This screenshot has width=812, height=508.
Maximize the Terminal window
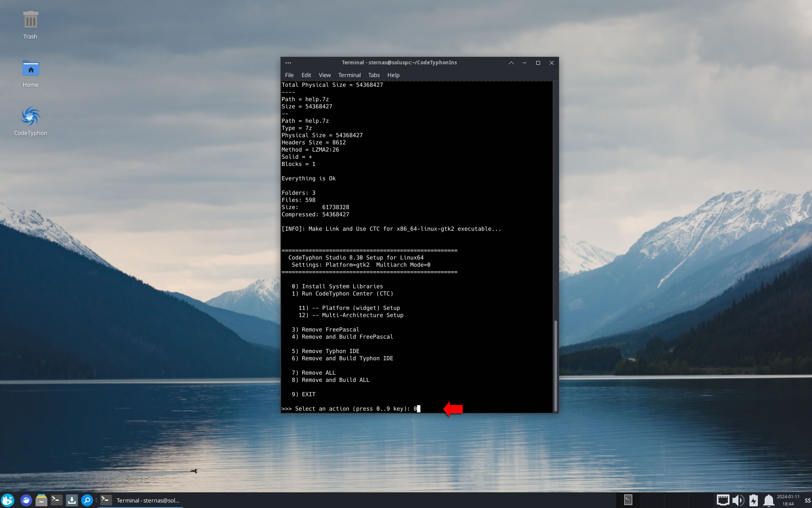(538, 63)
